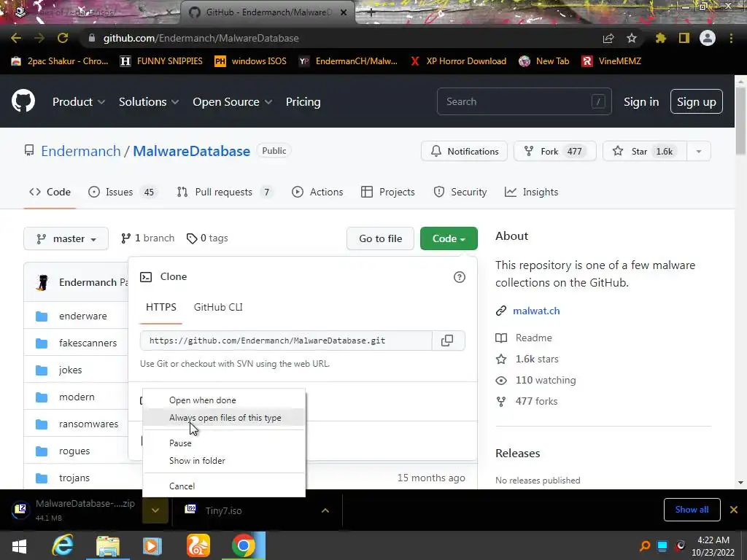Select Cancel in download context menu
Image resolution: width=747 pixels, height=560 pixels.
point(224,486)
